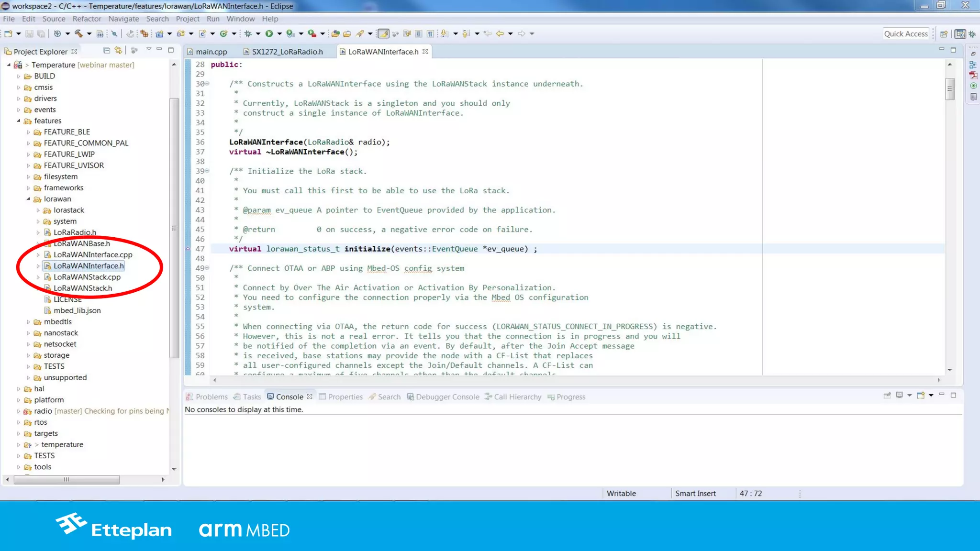980x551 pixels.
Task: Click the New file icon in toolbar
Action: (8, 33)
